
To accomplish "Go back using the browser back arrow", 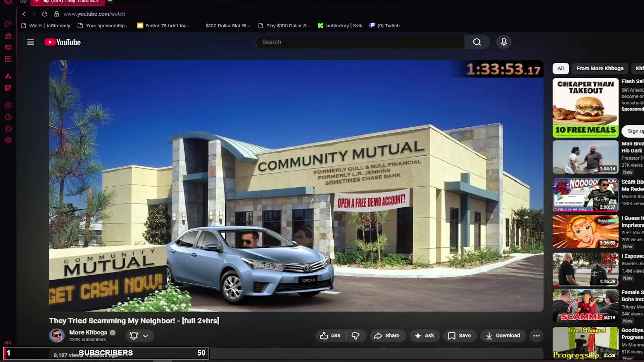I will click(x=24, y=14).
